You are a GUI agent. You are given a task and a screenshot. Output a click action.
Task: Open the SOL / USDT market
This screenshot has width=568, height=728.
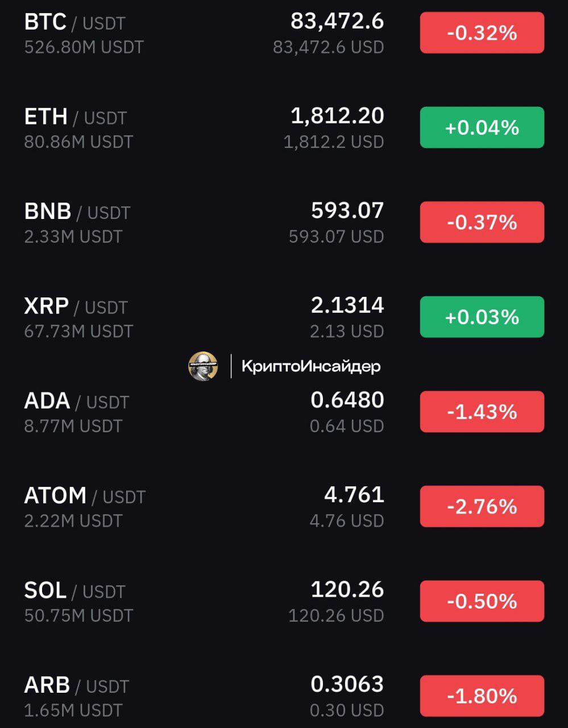284,601
